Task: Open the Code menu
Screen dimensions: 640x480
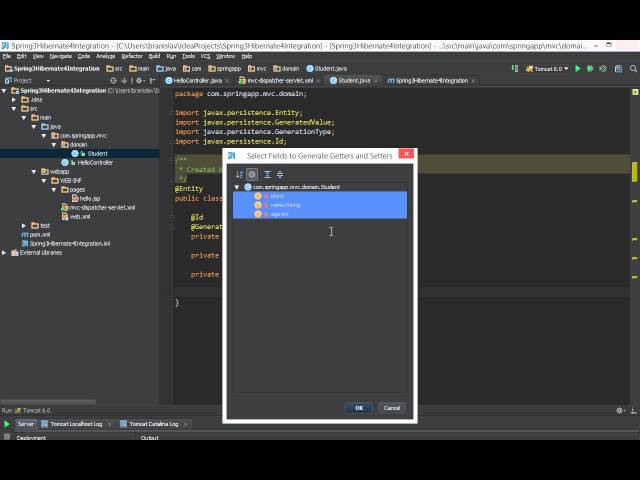Action: (x=84, y=56)
